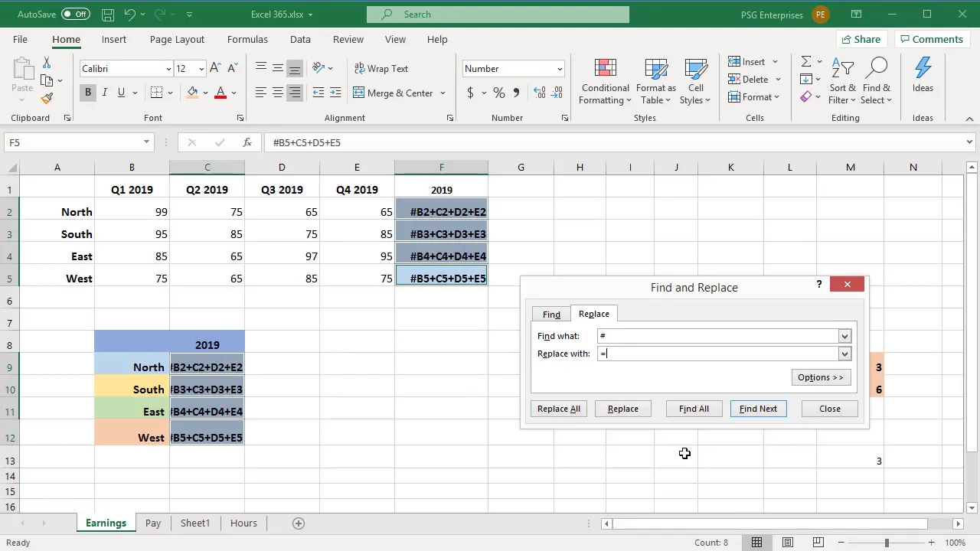The width and height of the screenshot is (980, 551).
Task: Click the zoom slider handle
Action: [887, 543]
